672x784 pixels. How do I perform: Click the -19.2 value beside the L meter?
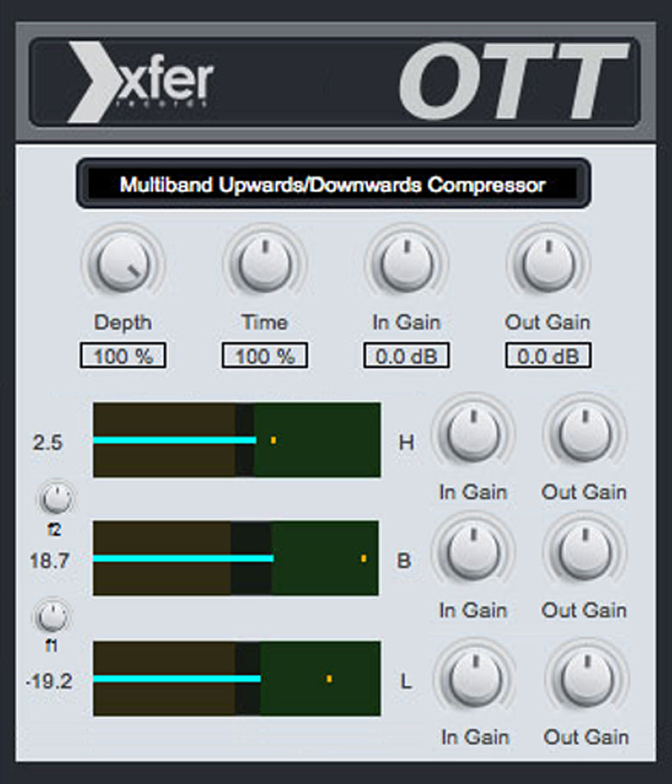point(49,681)
